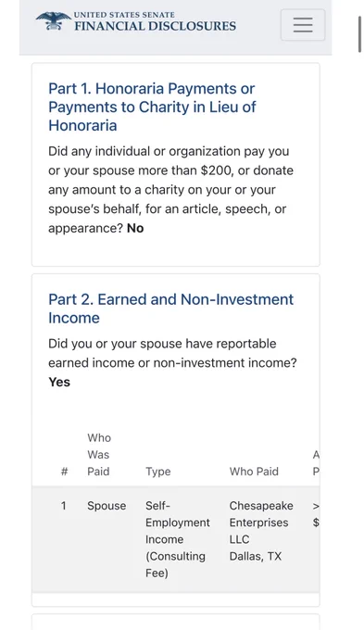Click the Self-Employment Income cell
This screenshot has height=630, width=364.
coord(178,539)
